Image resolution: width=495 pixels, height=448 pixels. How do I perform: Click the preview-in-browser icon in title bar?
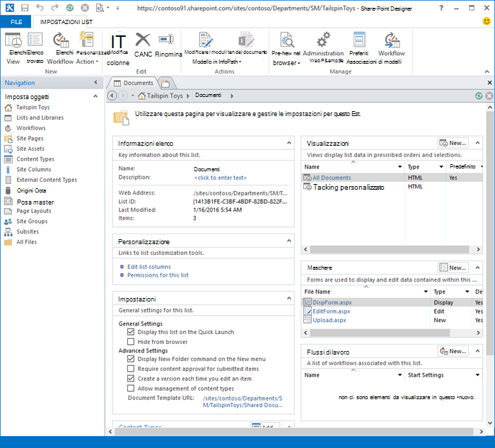[x=100, y=8]
